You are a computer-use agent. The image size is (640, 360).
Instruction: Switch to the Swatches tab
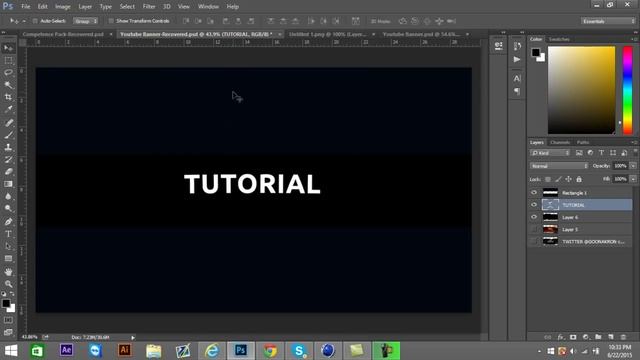click(559, 39)
